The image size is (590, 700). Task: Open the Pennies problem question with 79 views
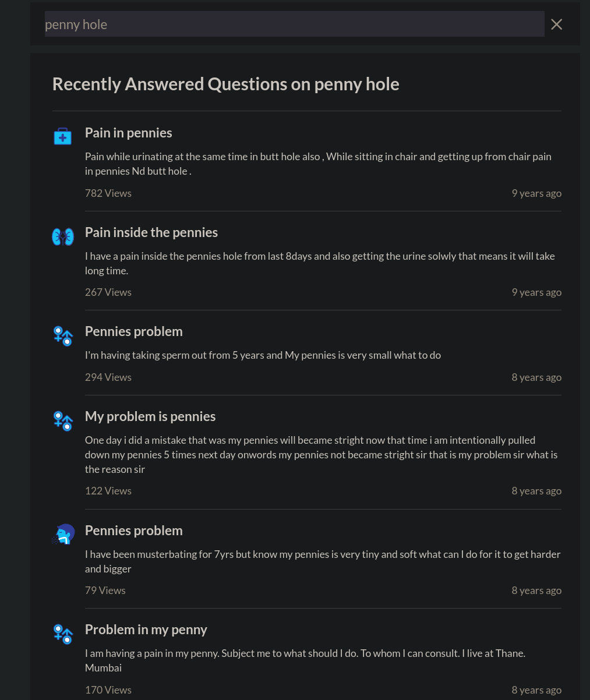(x=134, y=531)
